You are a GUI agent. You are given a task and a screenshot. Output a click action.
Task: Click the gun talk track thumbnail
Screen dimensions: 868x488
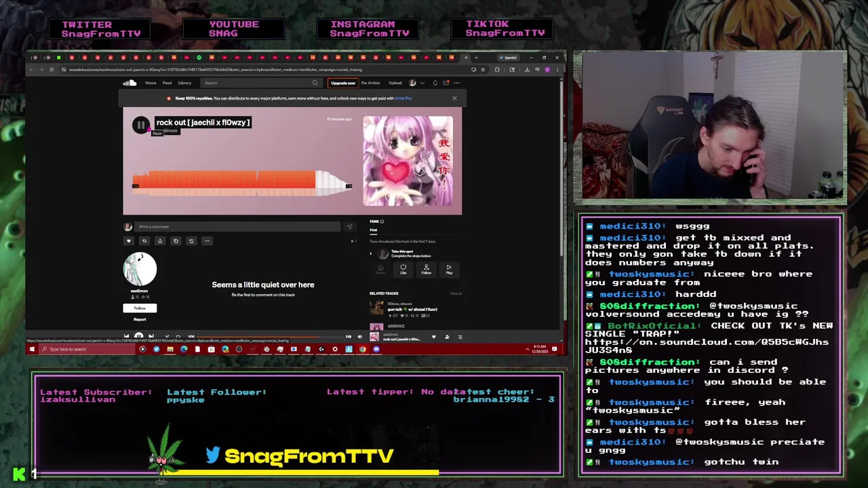tap(376, 308)
